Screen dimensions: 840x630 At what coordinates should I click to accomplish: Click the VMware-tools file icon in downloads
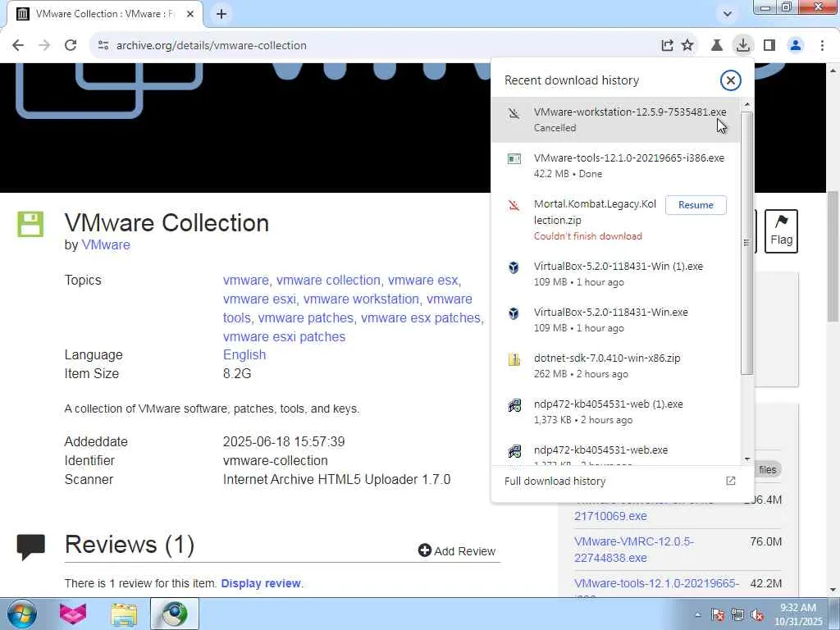coord(514,158)
